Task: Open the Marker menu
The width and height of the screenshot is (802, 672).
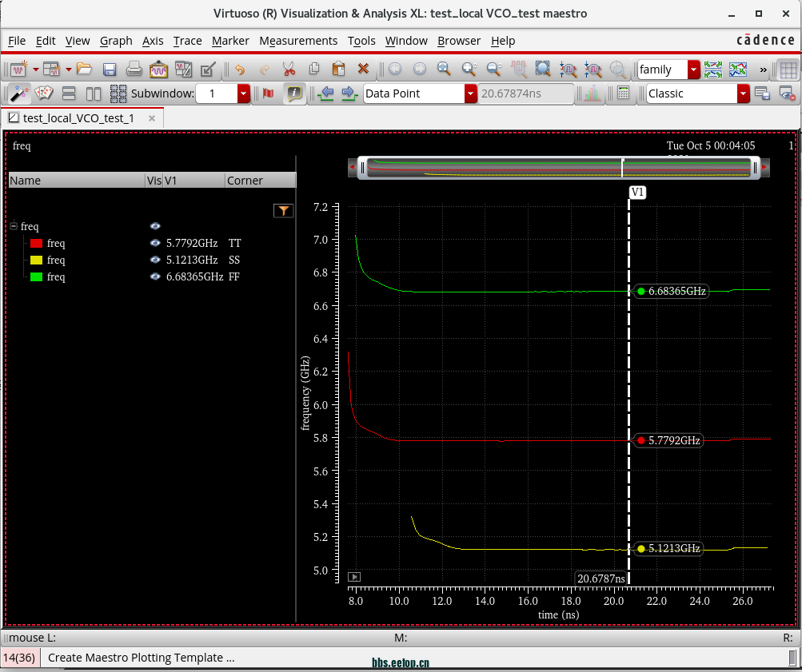Action: coord(230,41)
